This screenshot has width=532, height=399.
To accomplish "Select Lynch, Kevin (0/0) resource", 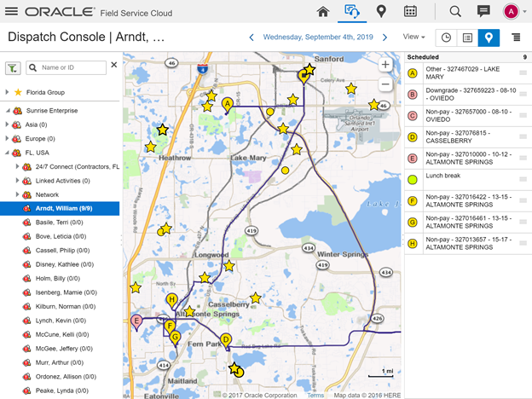I will click(60, 321).
